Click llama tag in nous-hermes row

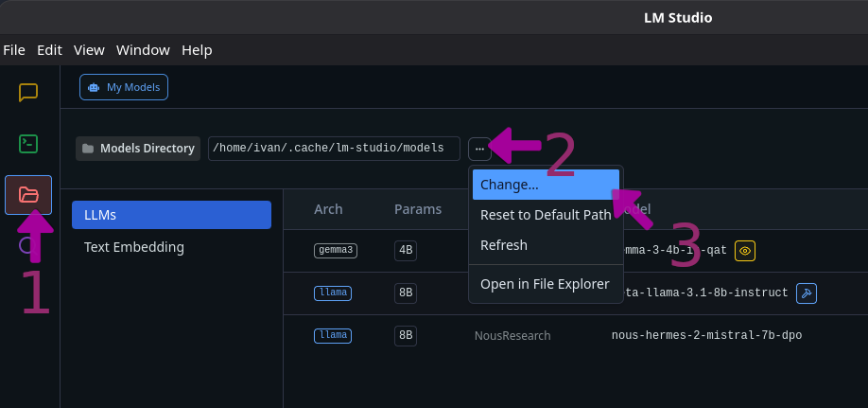333,335
